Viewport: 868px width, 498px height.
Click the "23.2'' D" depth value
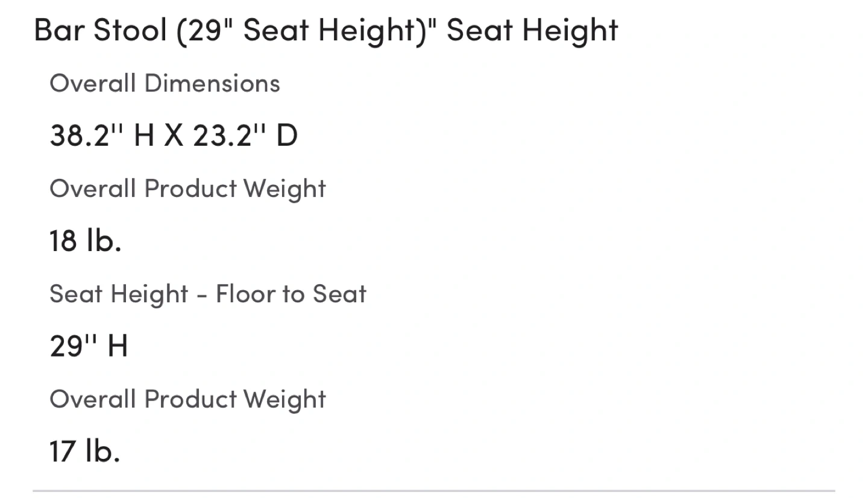coord(245,135)
